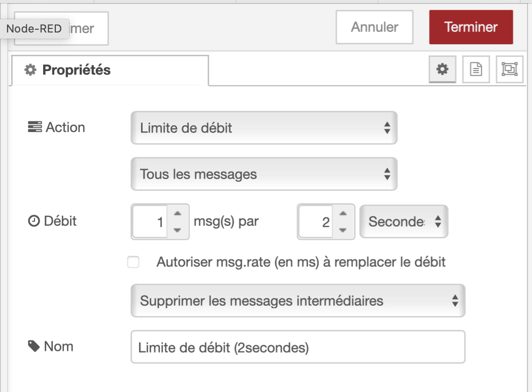The width and height of the screenshot is (532, 392).
Task: Open the node properties gear icon
Action: point(443,70)
